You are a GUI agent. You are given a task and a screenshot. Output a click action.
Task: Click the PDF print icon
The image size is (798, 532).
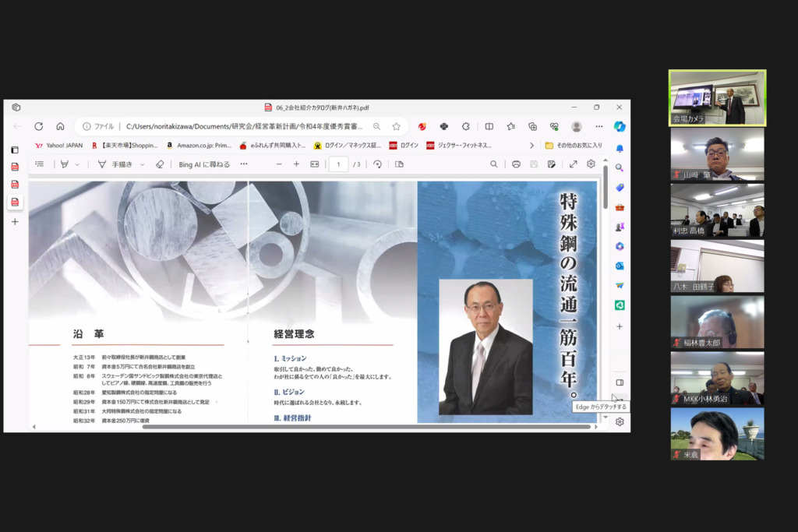point(516,164)
